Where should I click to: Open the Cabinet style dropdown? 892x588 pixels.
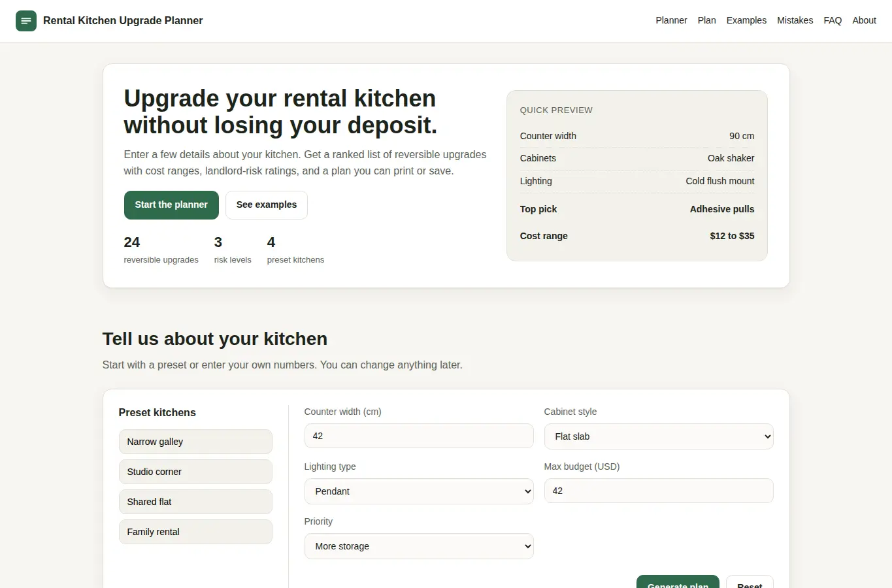pyautogui.click(x=659, y=436)
